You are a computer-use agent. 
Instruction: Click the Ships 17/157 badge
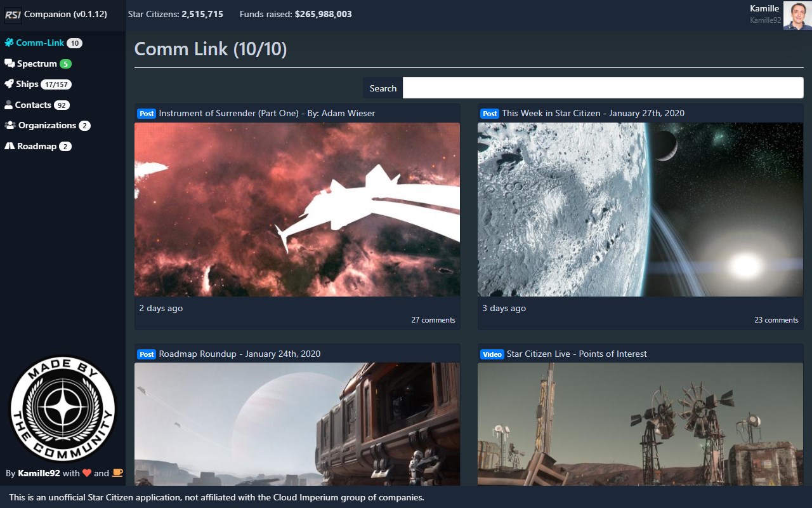(56, 84)
